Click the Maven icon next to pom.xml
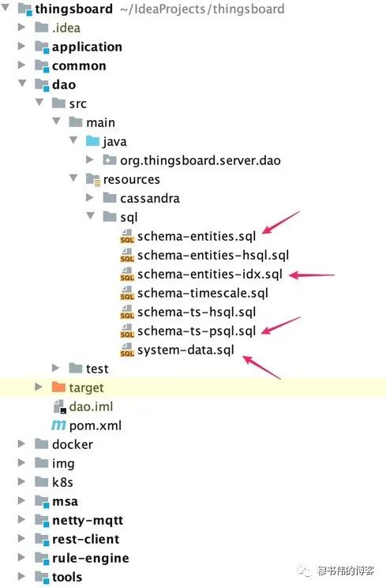Screen dimensions: 386x588 (58, 425)
